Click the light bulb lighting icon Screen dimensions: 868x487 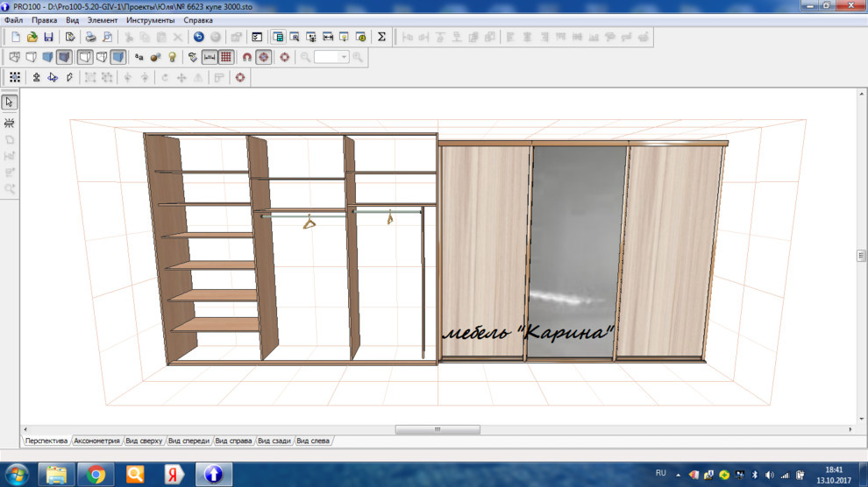point(173,57)
